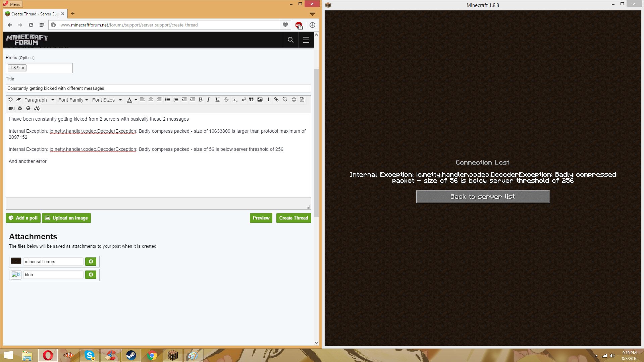Viewport: 644px width, 362px height.
Task: Click the bulleted list icon
Action: tap(167, 100)
